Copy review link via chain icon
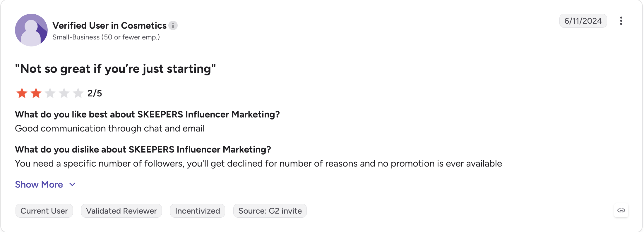This screenshot has height=232, width=644. point(621,210)
